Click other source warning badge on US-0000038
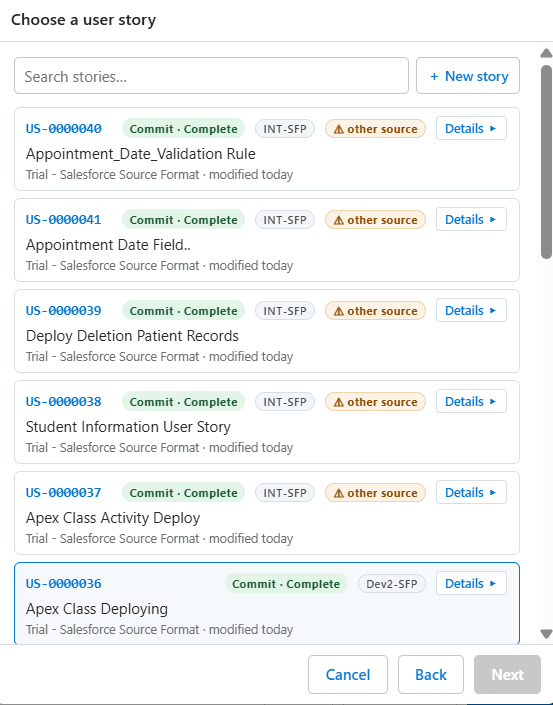The image size is (553, 705). [x=375, y=402]
